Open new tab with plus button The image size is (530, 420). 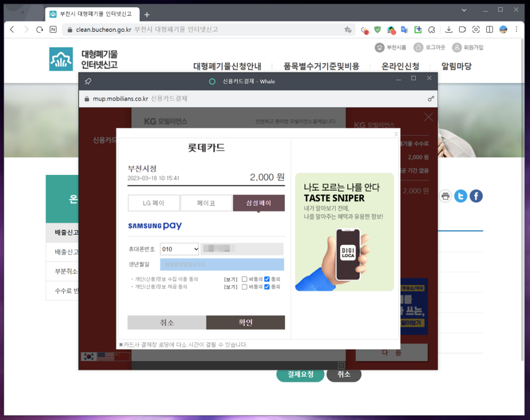(x=146, y=14)
